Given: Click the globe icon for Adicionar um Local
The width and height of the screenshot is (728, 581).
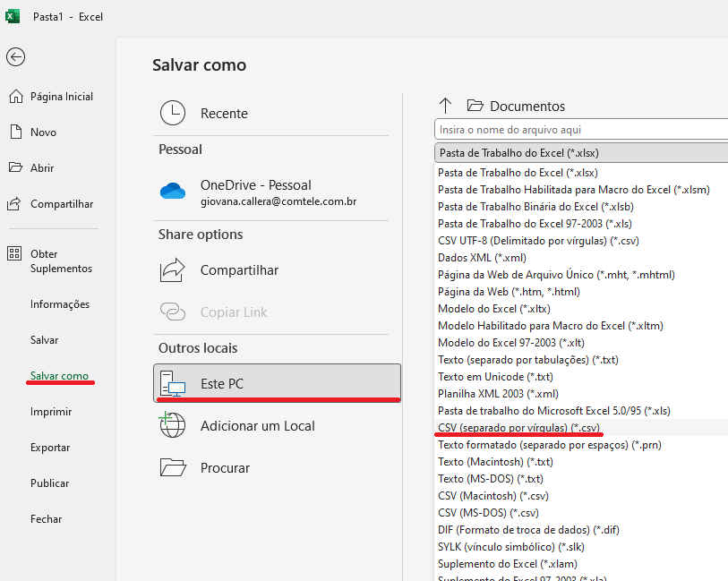Looking at the screenshot, I should click(172, 424).
